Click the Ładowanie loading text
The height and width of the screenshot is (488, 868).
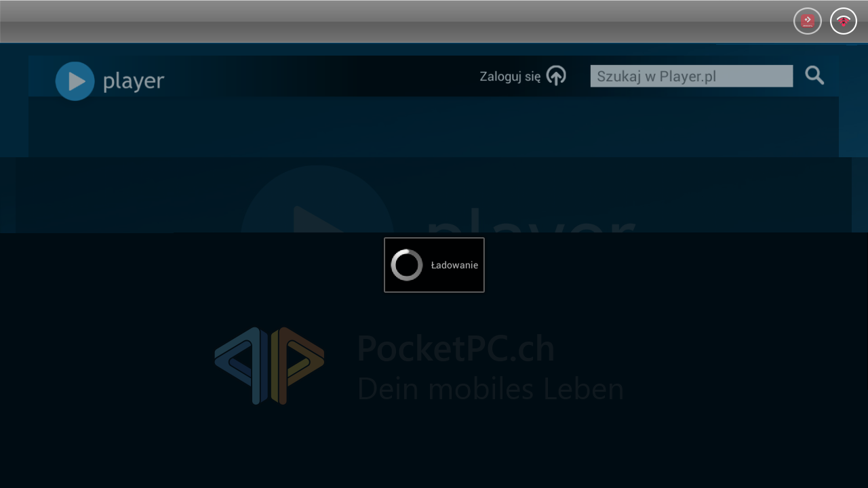[454, 265]
